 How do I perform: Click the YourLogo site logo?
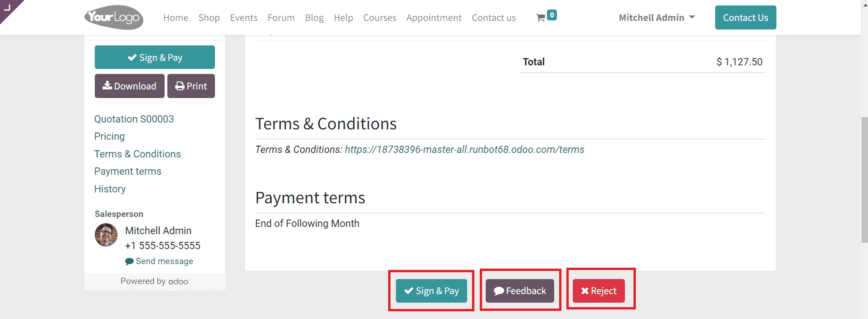(x=114, y=18)
